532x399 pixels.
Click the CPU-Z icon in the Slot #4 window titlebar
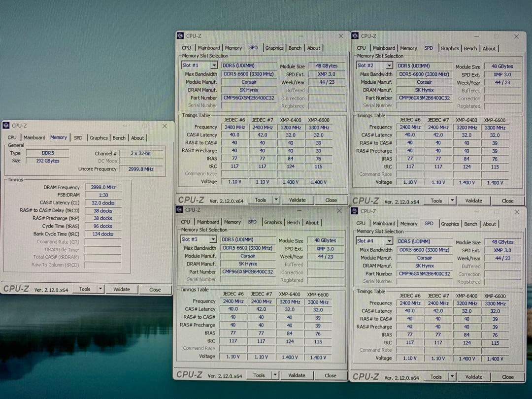355,211
